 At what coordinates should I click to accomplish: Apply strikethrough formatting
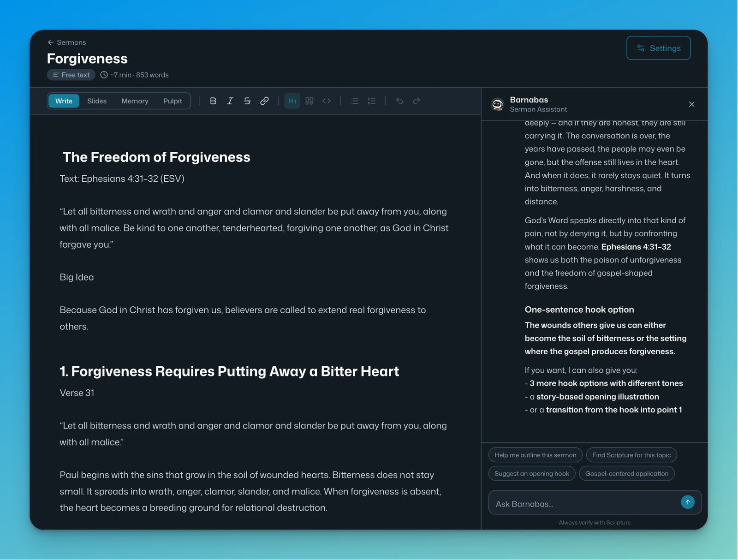[x=247, y=101]
